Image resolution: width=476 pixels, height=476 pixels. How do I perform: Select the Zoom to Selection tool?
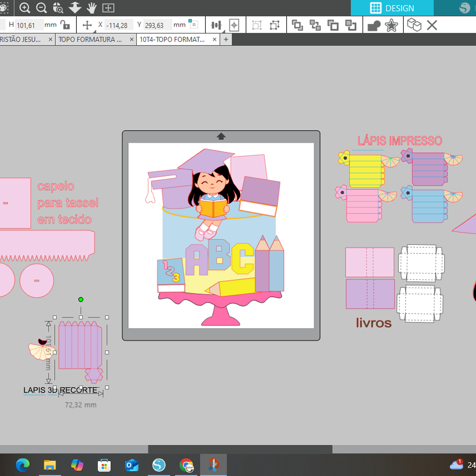(x=58, y=8)
